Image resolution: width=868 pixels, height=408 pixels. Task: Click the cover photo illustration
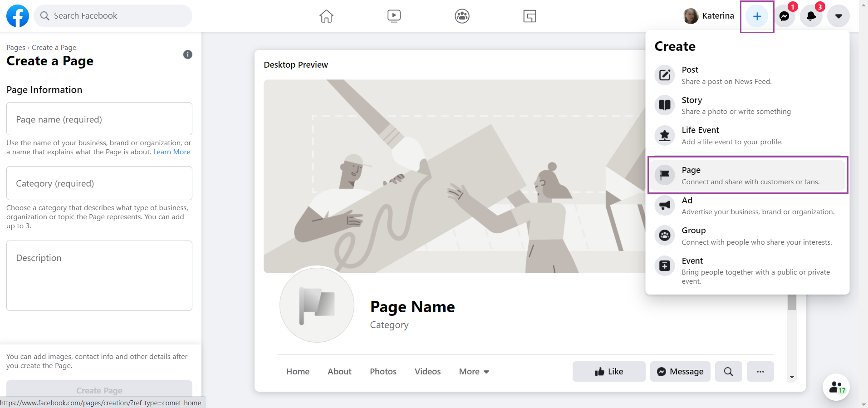pyautogui.click(x=454, y=176)
